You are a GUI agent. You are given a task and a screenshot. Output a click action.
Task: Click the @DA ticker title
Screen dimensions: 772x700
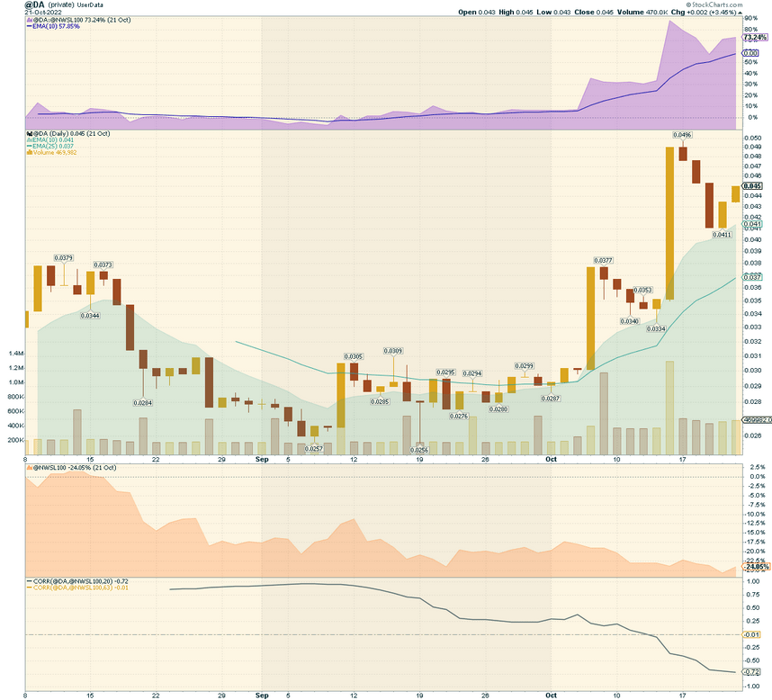tap(34, 4)
